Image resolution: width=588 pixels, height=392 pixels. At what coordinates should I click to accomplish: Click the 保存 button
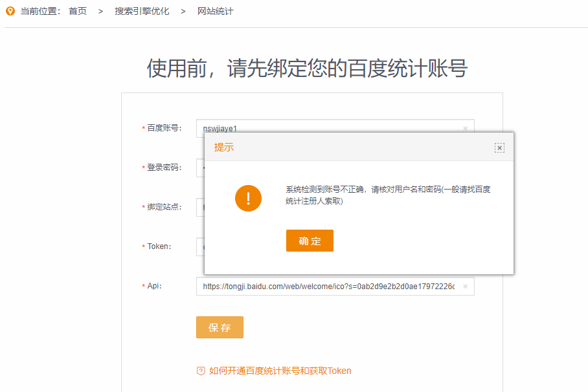tap(220, 327)
